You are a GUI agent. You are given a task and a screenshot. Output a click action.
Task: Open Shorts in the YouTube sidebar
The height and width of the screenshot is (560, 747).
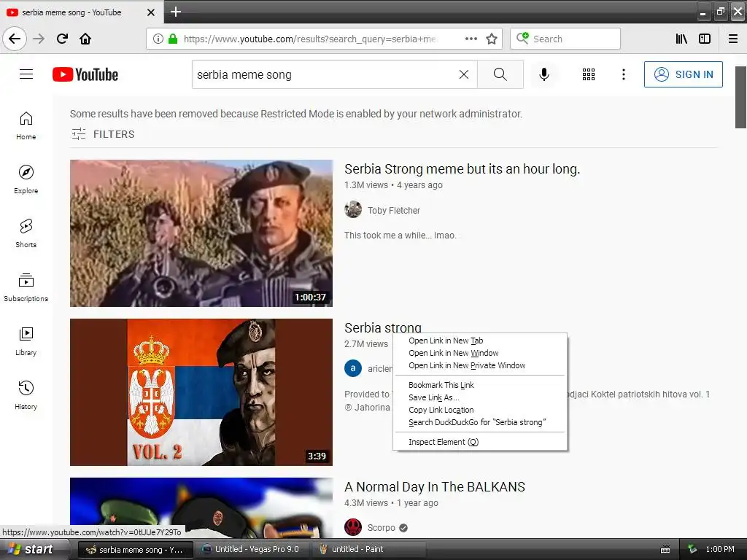(x=26, y=233)
